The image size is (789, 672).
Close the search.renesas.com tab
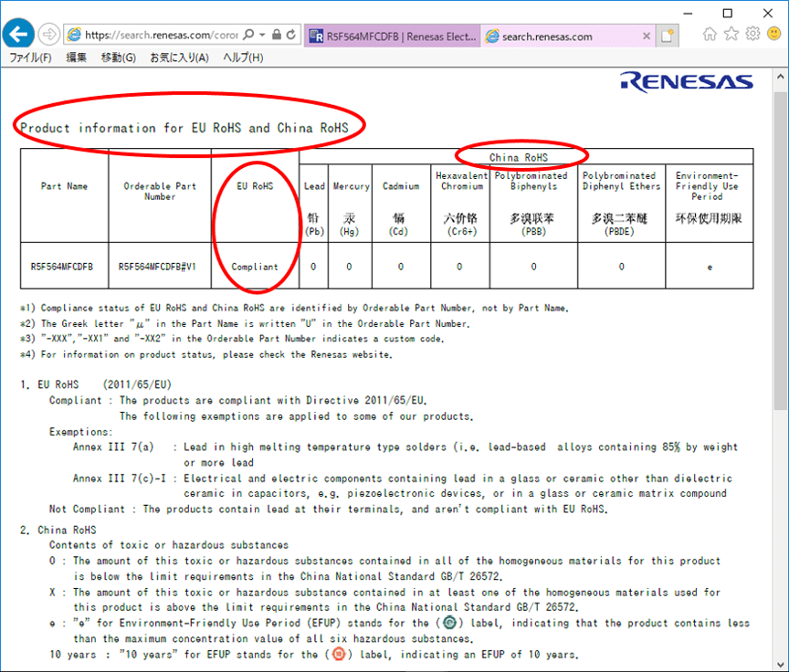(x=647, y=37)
